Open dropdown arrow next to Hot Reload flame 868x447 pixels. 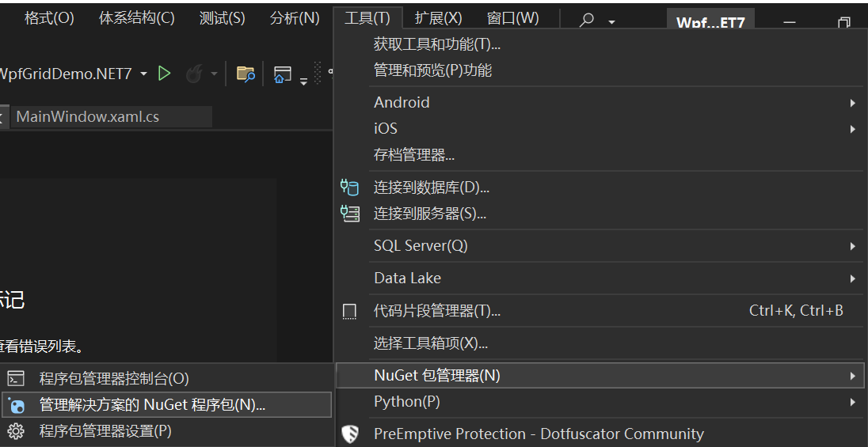[x=215, y=74]
